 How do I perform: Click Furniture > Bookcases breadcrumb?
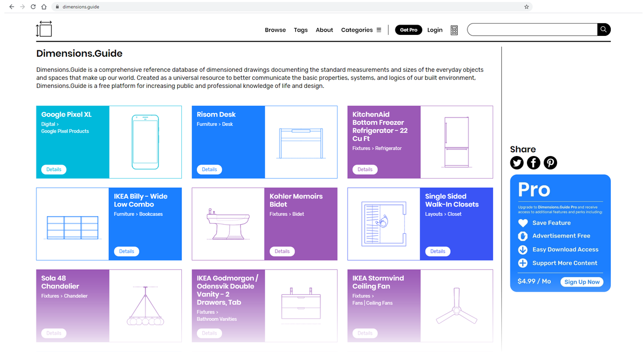[138, 215]
